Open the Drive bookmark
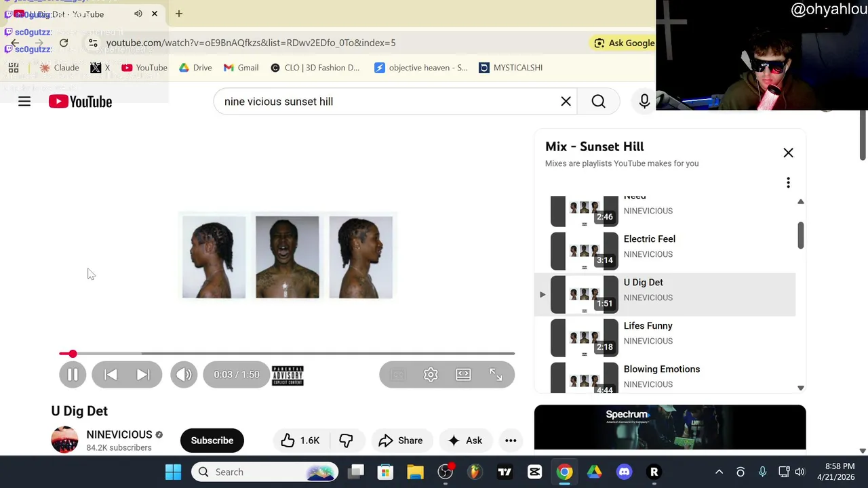The image size is (868, 488). coord(195,68)
